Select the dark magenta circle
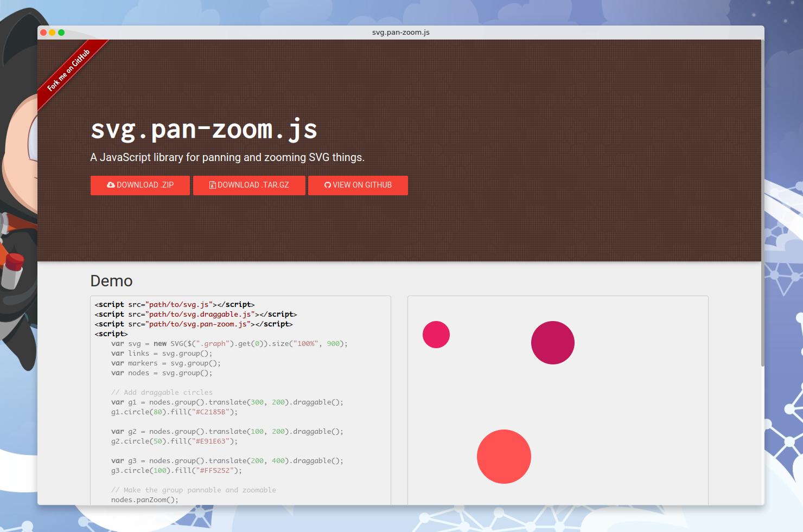Viewport: 803px width, 532px height. point(553,343)
